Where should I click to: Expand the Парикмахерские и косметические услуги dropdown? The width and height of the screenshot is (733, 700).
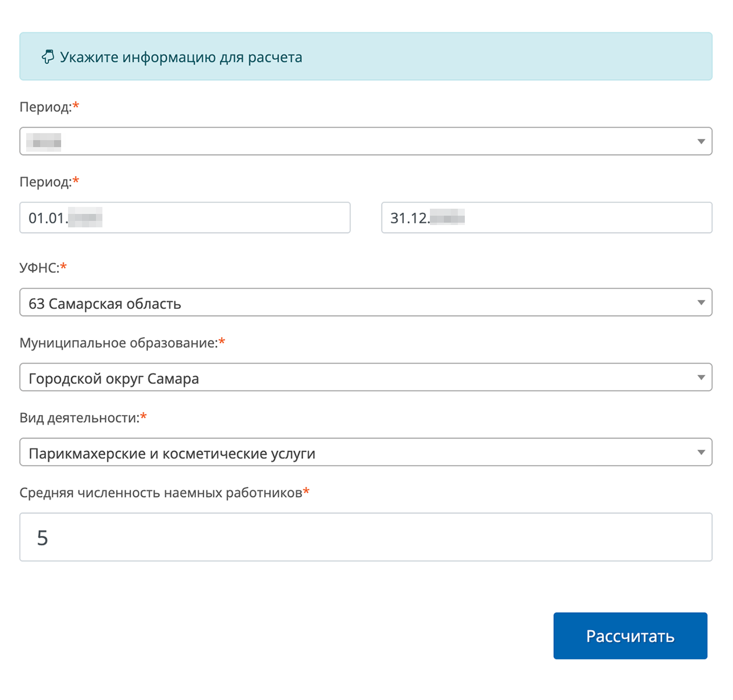click(x=366, y=452)
